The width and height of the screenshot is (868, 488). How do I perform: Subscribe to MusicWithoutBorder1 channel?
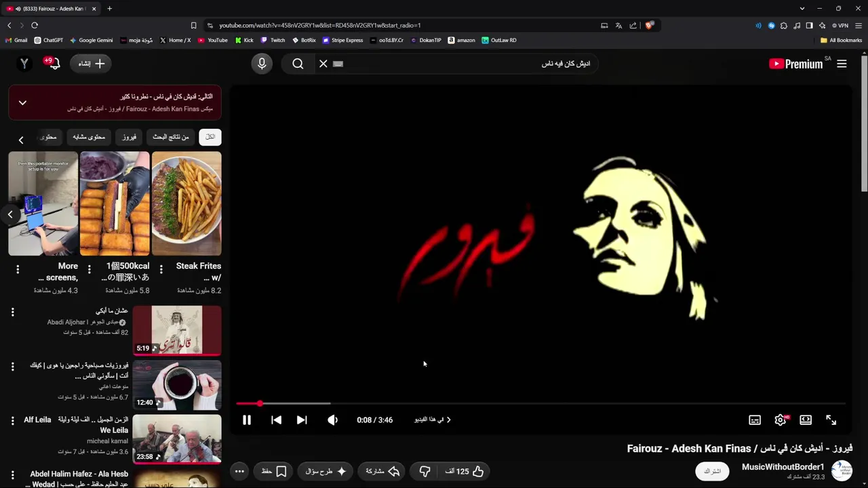(713, 471)
